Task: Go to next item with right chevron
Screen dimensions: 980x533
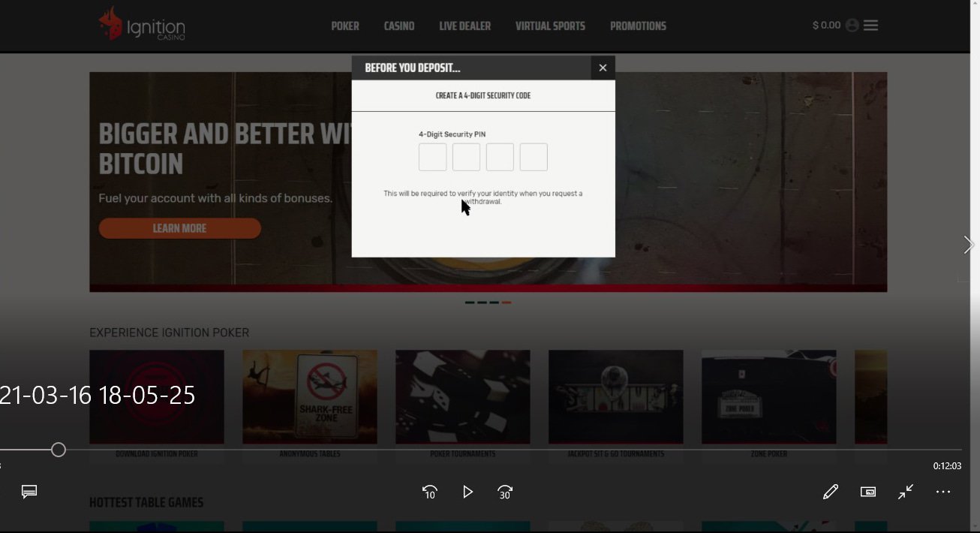Action: point(968,245)
